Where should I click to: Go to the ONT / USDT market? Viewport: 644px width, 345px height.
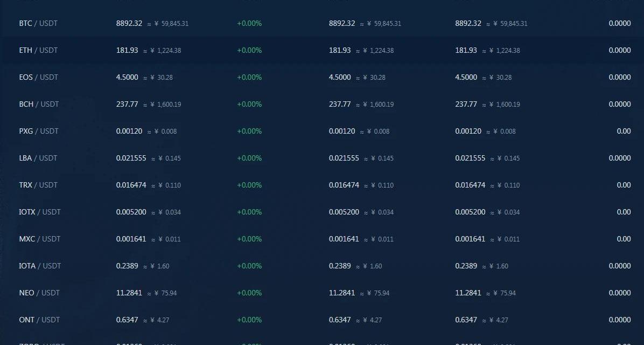(x=39, y=320)
